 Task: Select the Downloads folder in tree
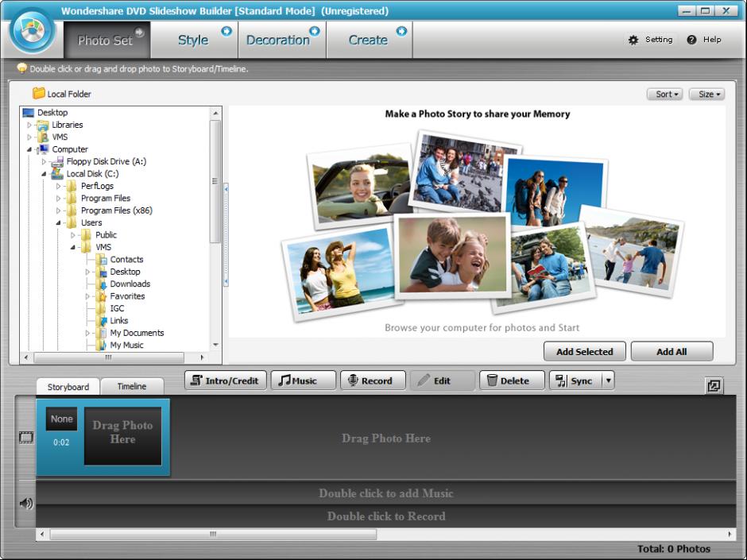pos(130,284)
